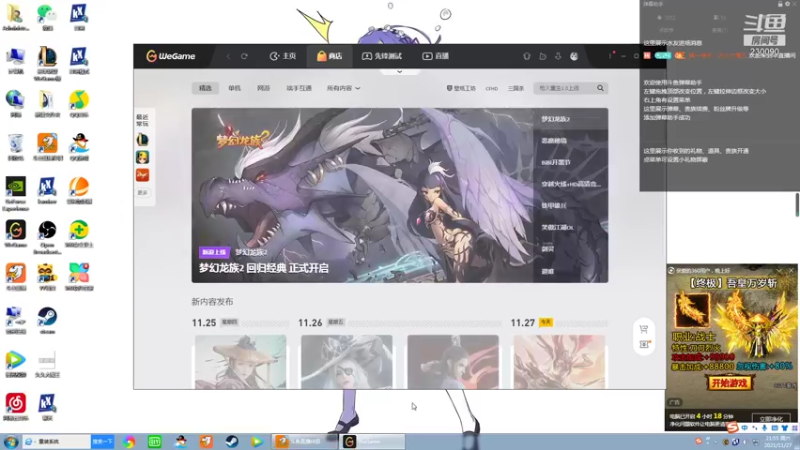Open the 三国杀 quick link
This screenshot has width=800, height=450.
(x=516, y=88)
